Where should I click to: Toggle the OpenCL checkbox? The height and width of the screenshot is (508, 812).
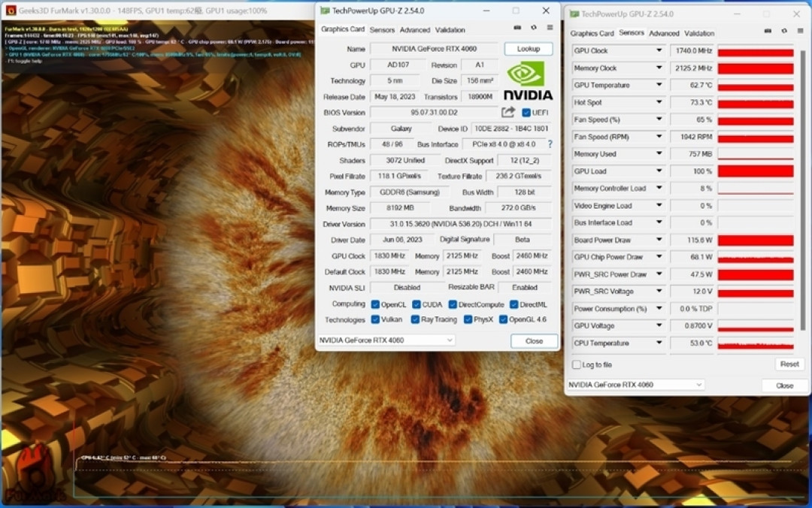tap(375, 304)
